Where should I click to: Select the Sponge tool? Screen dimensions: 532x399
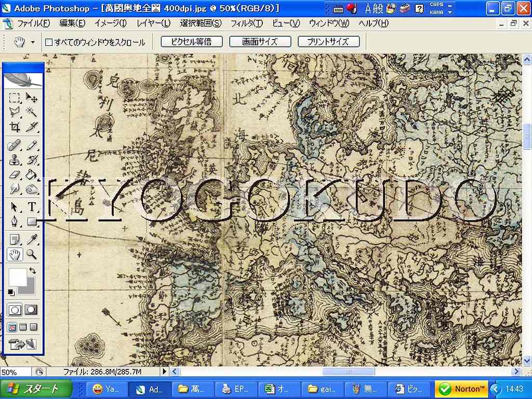coord(32,189)
